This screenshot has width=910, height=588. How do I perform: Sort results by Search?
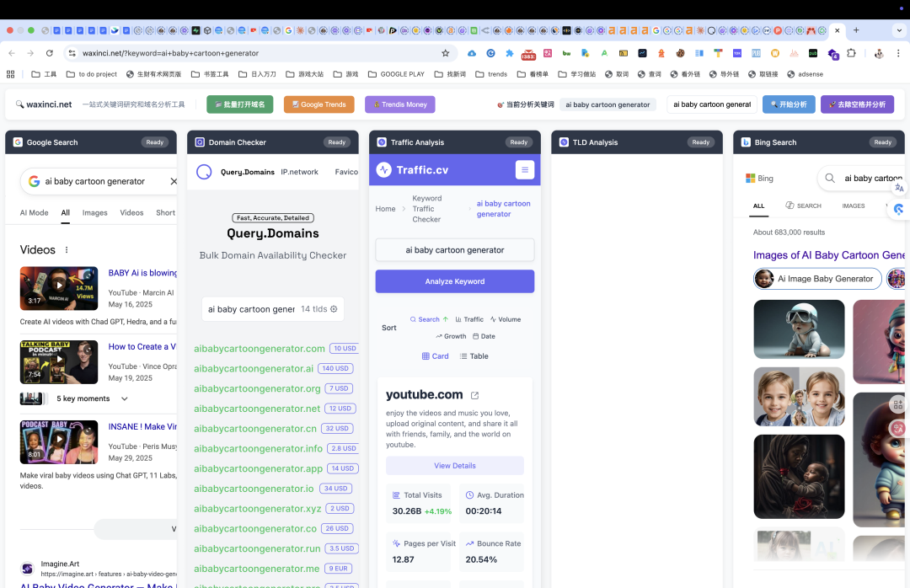[429, 319]
